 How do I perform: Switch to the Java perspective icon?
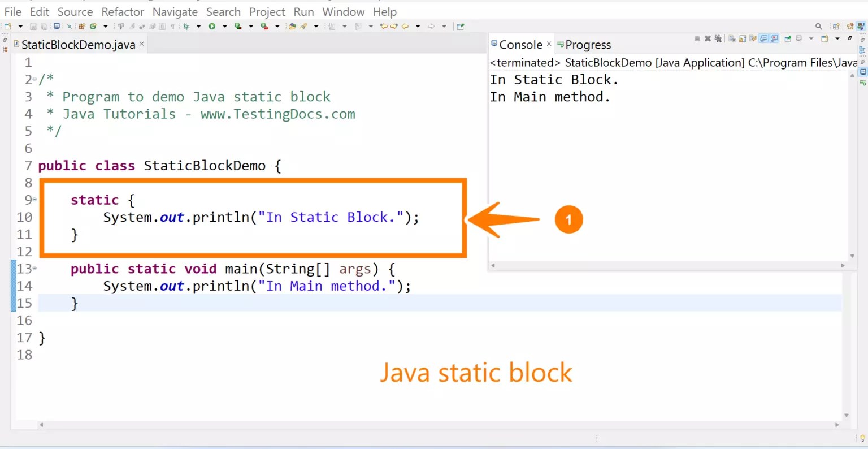point(861,26)
